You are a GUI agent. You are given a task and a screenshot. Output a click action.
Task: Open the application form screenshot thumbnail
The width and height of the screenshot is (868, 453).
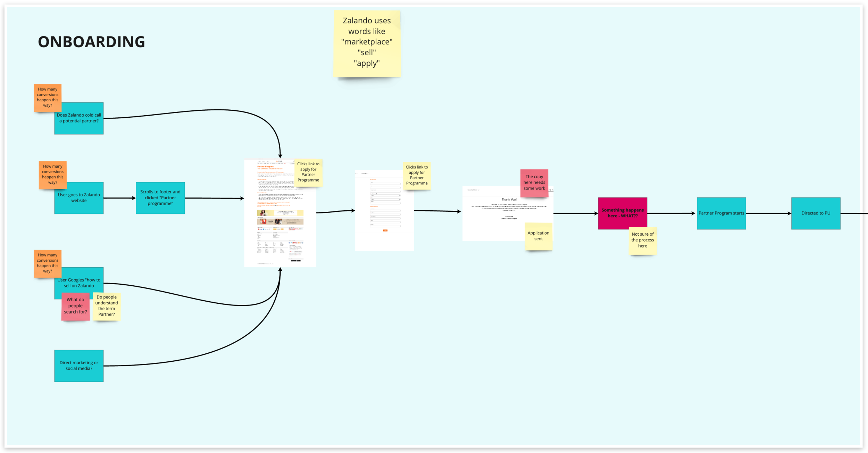coord(385,210)
